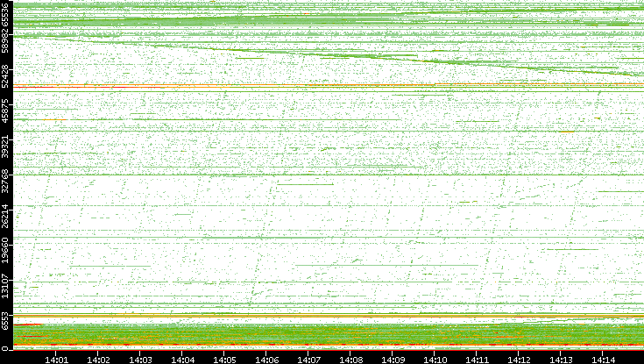This screenshot has width=644, height=364.
Task: Click the 14:03 time axis label
Action: tap(140, 360)
